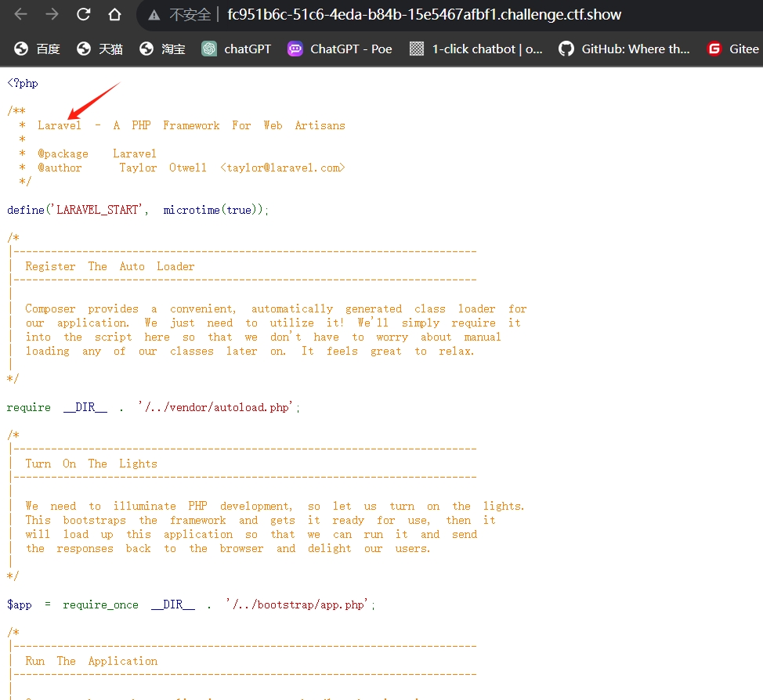Open the 百度 bookmark
The image size is (763, 700).
[x=37, y=49]
